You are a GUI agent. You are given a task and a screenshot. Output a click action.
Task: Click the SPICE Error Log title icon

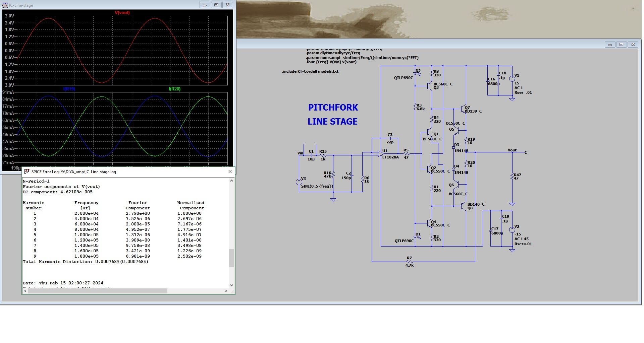point(27,171)
